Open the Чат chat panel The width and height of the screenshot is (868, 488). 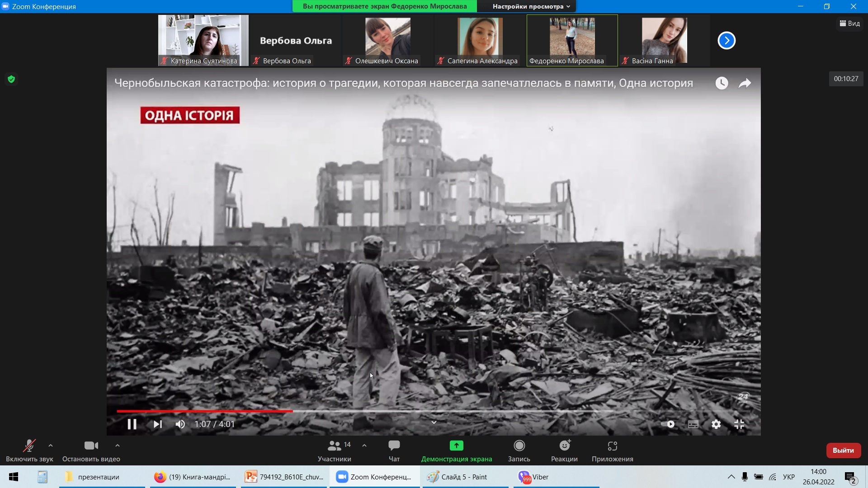pyautogui.click(x=394, y=450)
